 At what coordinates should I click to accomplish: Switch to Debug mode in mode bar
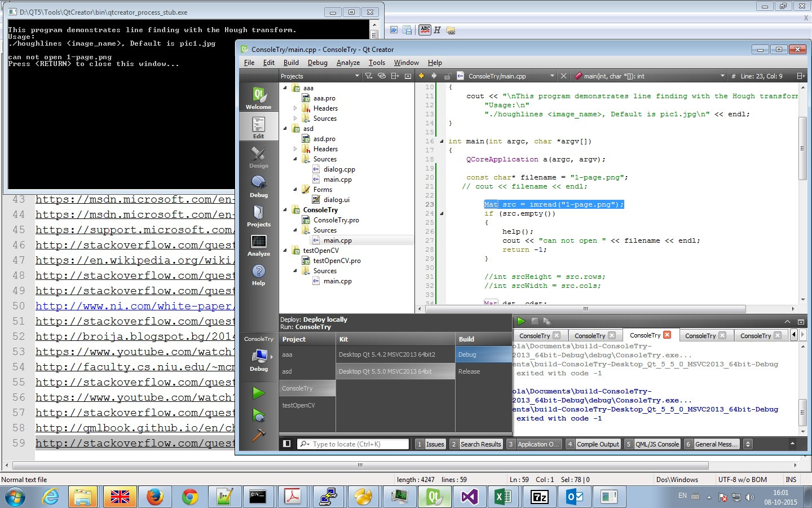(259, 186)
